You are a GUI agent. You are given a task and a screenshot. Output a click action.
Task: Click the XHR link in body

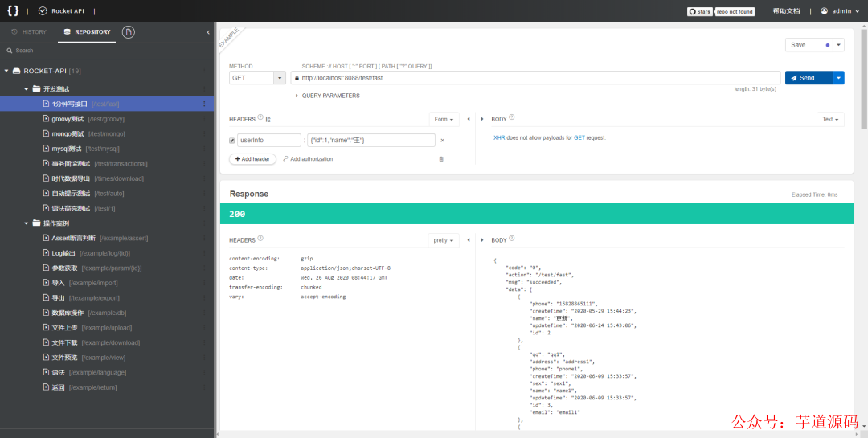[499, 137]
